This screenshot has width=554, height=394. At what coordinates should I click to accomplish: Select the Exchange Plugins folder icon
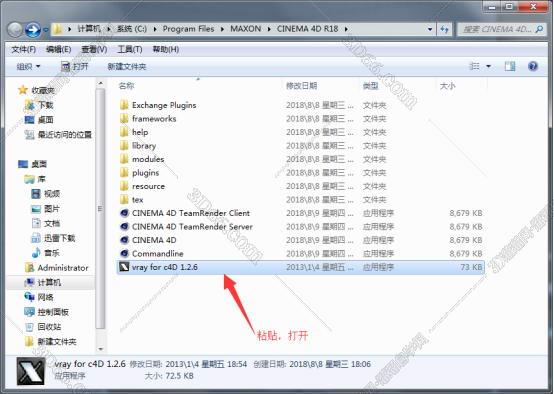pos(124,105)
